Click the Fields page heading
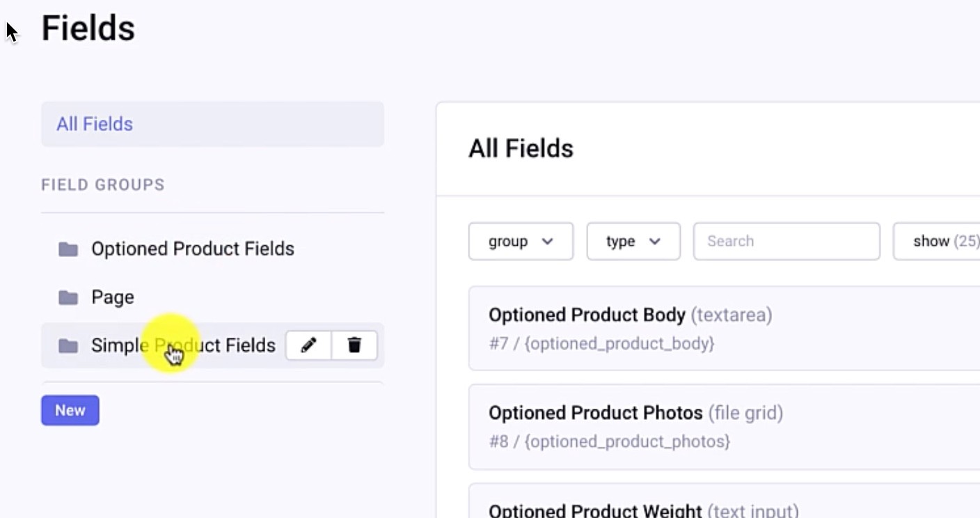980x518 pixels. (88, 28)
